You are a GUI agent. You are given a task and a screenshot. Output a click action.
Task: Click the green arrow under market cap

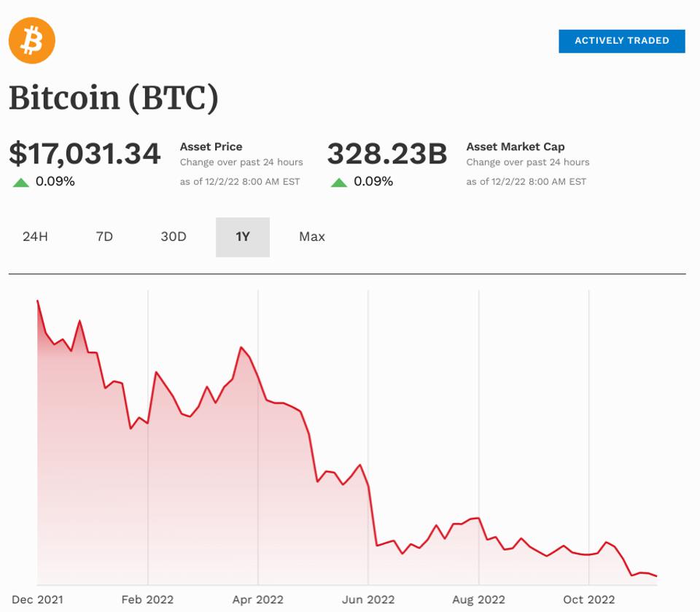(339, 182)
